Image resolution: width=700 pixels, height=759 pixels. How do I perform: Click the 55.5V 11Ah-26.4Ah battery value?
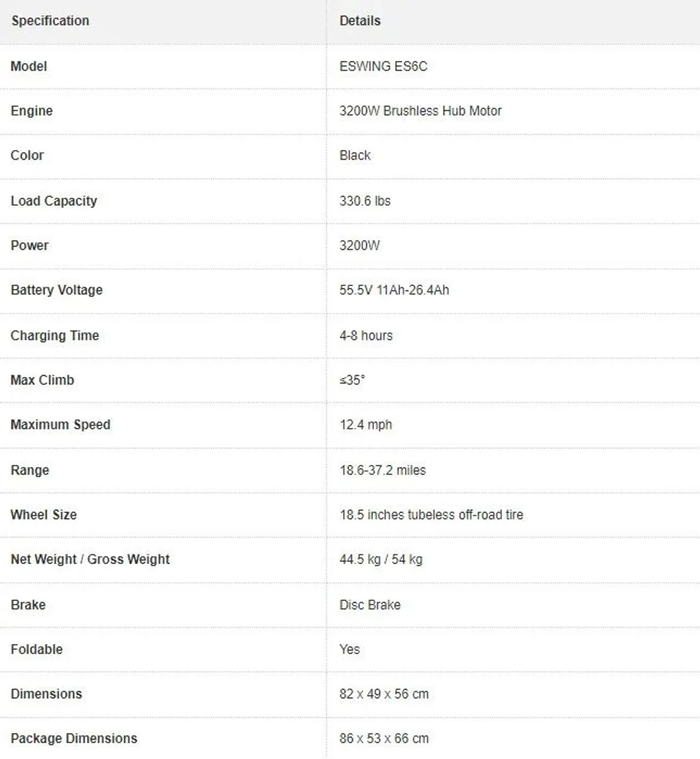coord(394,290)
